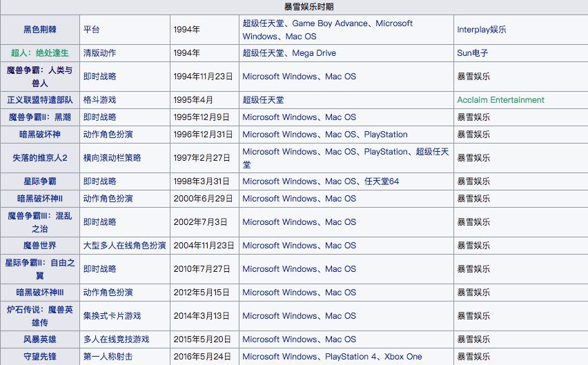The height and width of the screenshot is (365, 588).
Task: Open the 风暴英雄 game link
Action: pos(40,339)
